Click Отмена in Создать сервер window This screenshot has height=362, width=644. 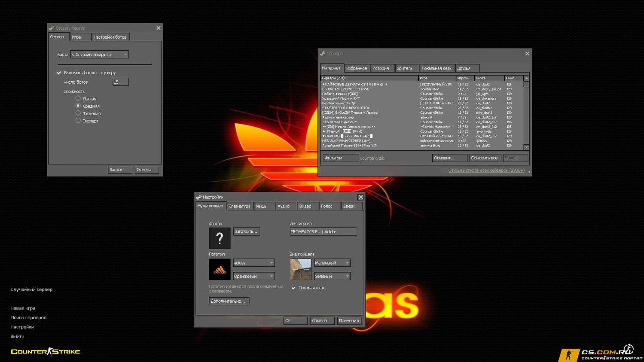point(147,170)
